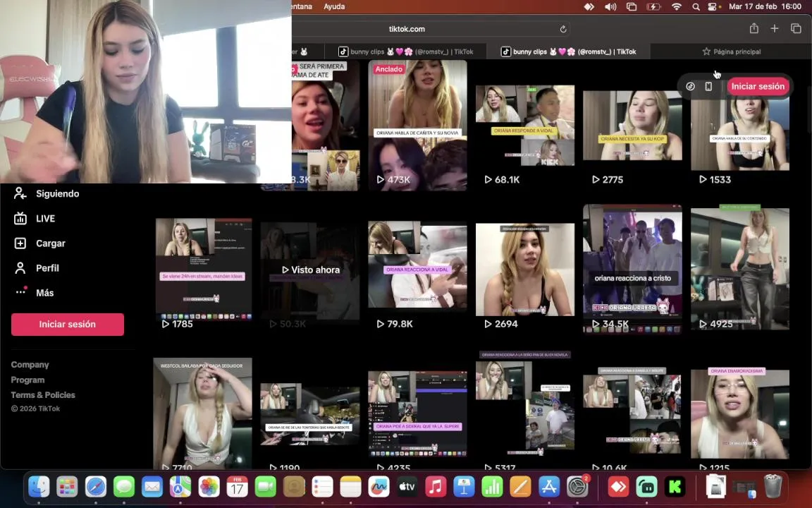This screenshot has height=508, width=812.
Task: Open the Company footer link
Action: [30, 365]
